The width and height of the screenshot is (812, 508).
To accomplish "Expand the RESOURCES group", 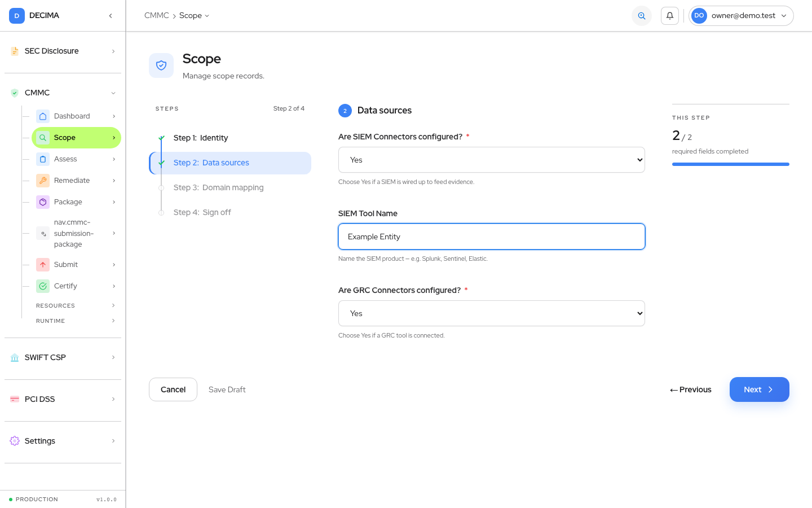I will (x=76, y=305).
